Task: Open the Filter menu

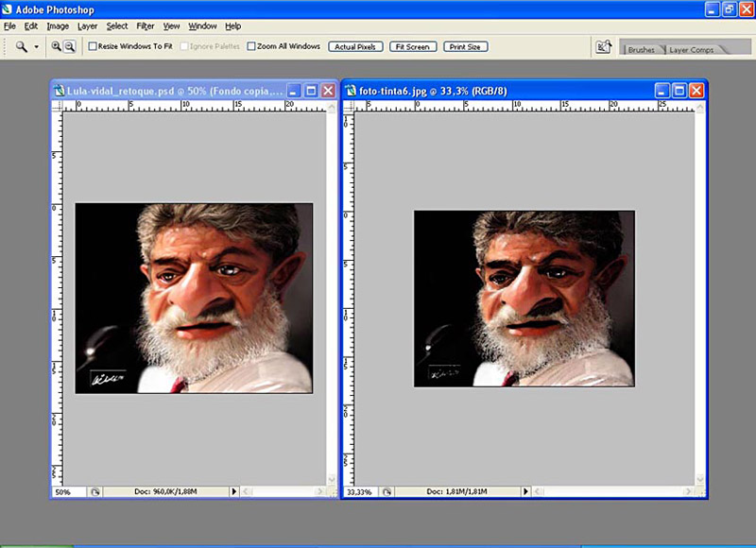Action: click(x=145, y=26)
